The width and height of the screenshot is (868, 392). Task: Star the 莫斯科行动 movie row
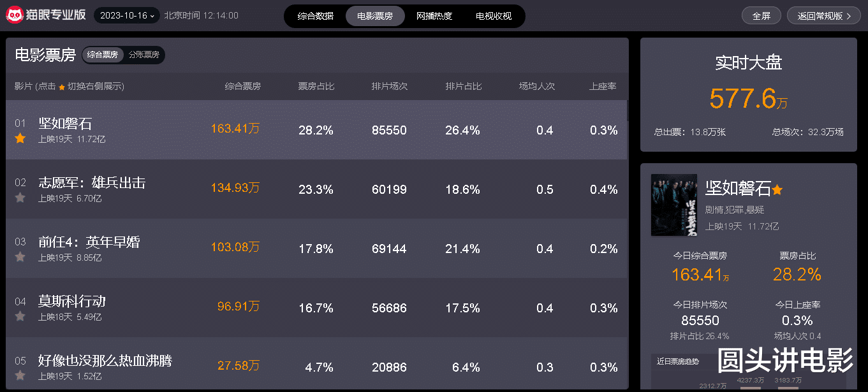(x=20, y=316)
